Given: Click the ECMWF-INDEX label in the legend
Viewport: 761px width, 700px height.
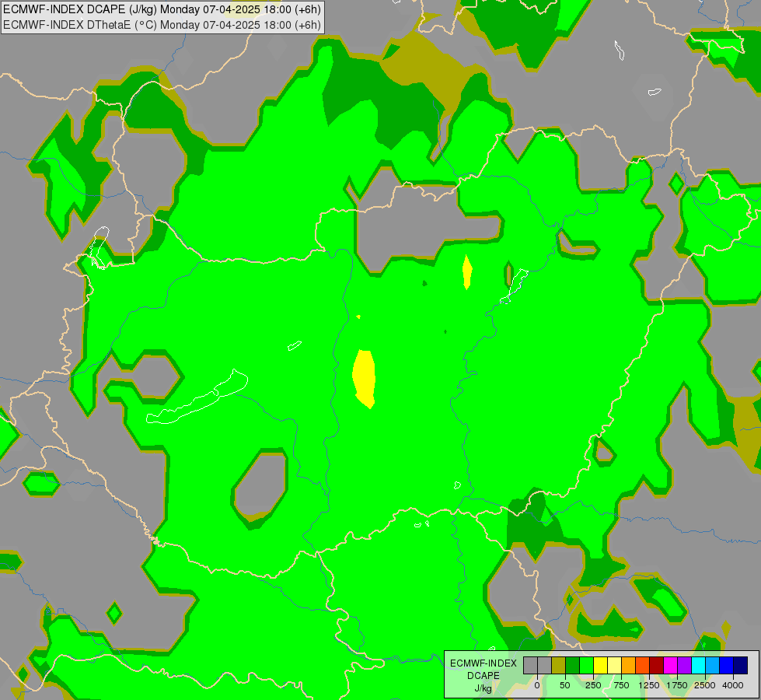Looking at the screenshot, I should [483, 663].
